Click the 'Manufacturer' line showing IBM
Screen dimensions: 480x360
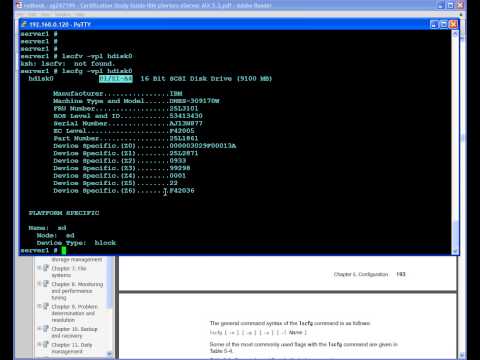tap(118, 94)
